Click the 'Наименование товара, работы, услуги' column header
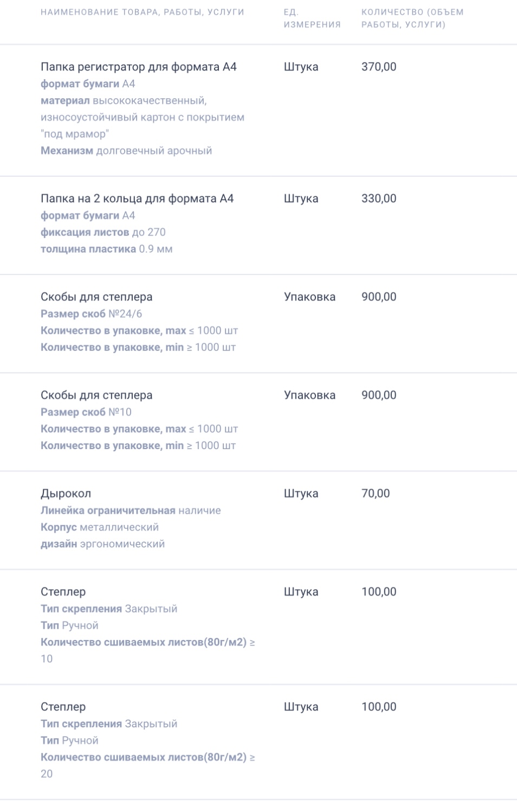The image size is (517, 812). pyautogui.click(x=143, y=12)
